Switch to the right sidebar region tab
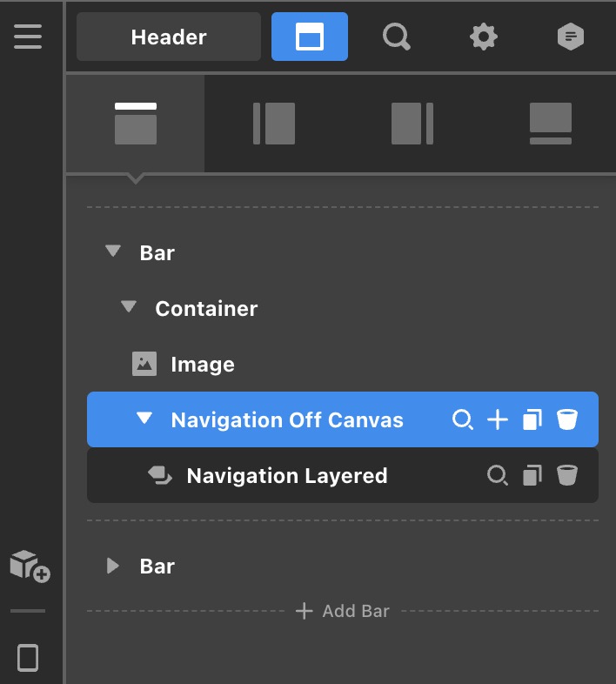The image size is (616, 684). tap(412, 124)
